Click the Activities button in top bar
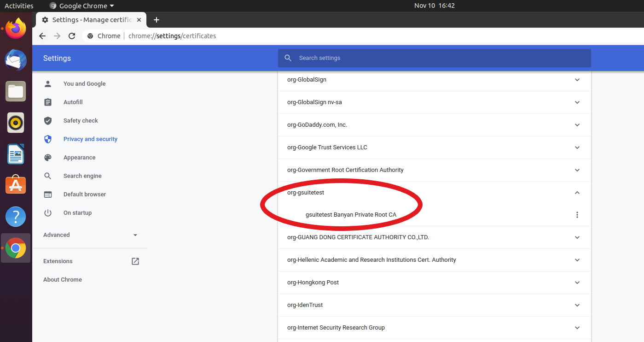Viewport: 644px width, 342px height. [x=19, y=6]
